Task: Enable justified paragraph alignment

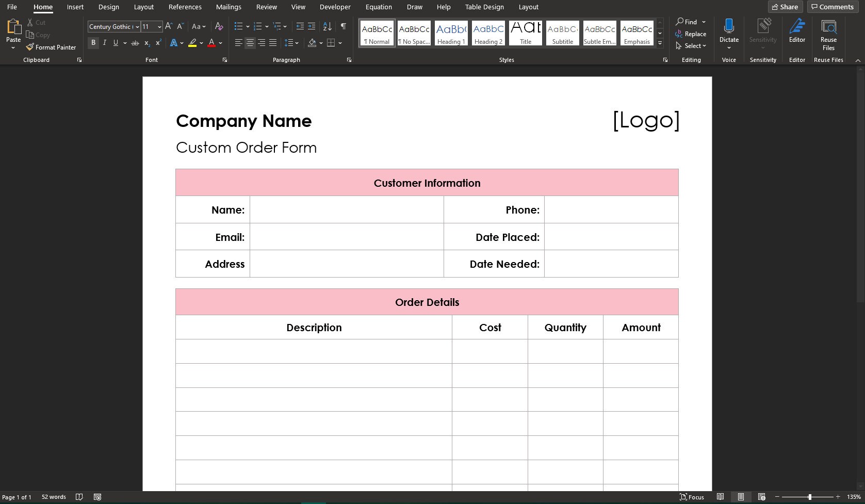Action: click(x=273, y=43)
